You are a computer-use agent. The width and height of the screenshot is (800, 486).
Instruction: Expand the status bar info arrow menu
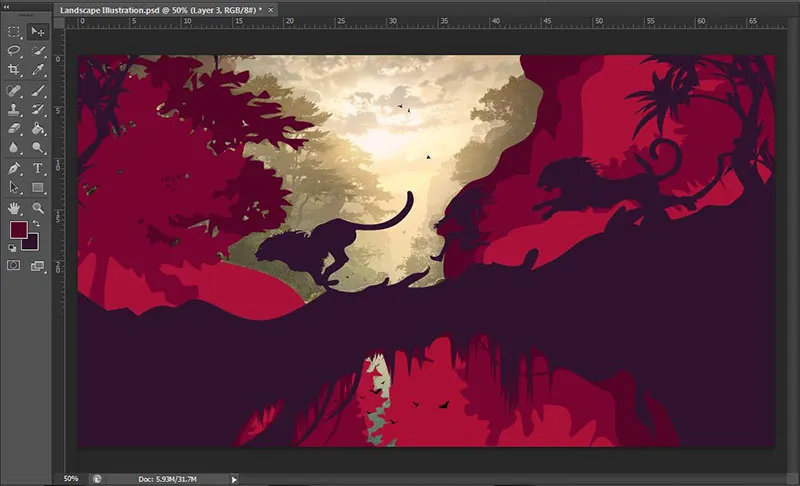click(234, 479)
